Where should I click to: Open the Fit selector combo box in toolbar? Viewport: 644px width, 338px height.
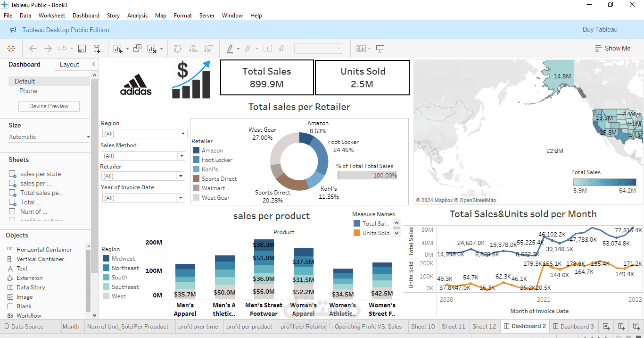[x=319, y=49]
